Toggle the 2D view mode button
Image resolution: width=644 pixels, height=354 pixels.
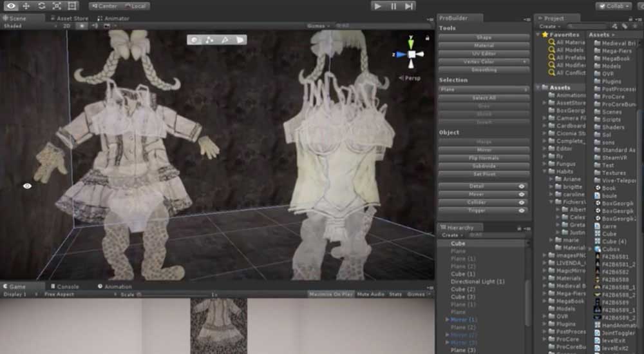pyautogui.click(x=66, y=26)
